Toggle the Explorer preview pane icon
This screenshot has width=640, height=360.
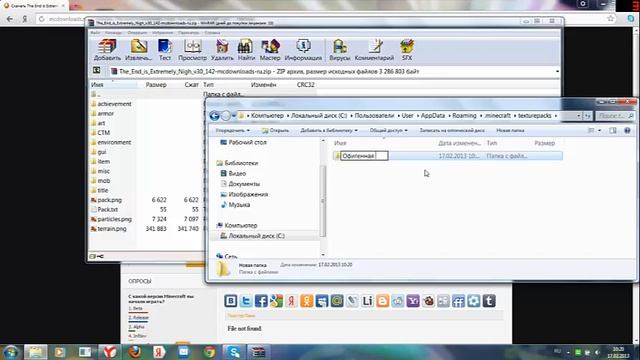tap(613, 130)
